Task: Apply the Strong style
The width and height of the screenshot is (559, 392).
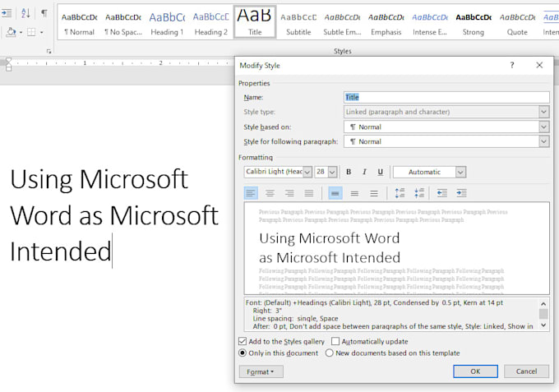Action: tap(474, 24)
